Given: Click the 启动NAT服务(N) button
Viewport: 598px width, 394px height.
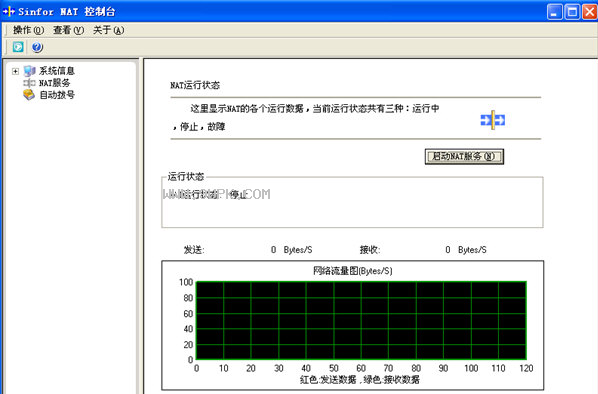Looking at the screenshot, I should pyautogui.click(x=464, y=156).
